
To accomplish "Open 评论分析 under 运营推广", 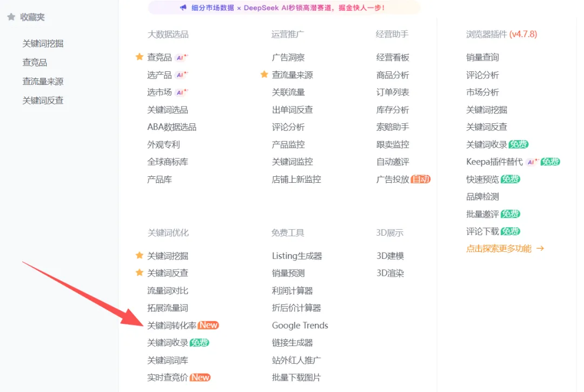I will (288, 127).
